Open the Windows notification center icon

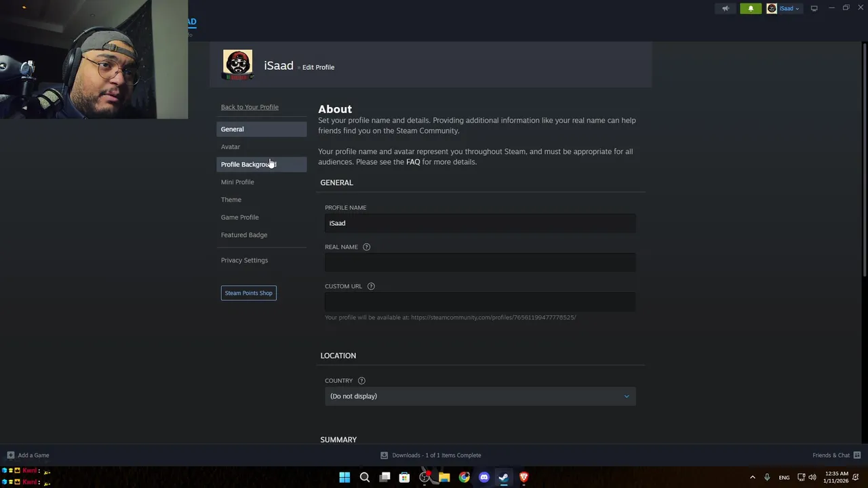tap(856, 477)
